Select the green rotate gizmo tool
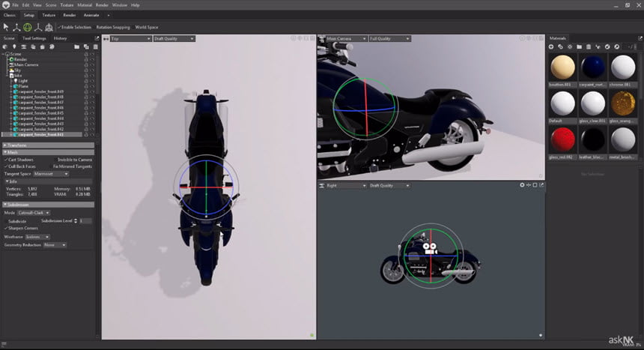Screen dimensions: 644x350 (28, 27)
